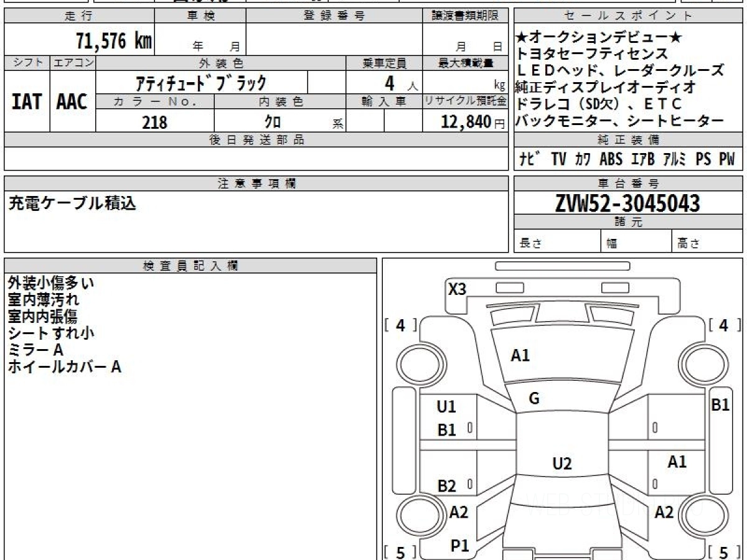Image resolution: width=747 pixels, height=560 pixels.
Task: Select the ナビ equipment code
Action: [529, 159]
